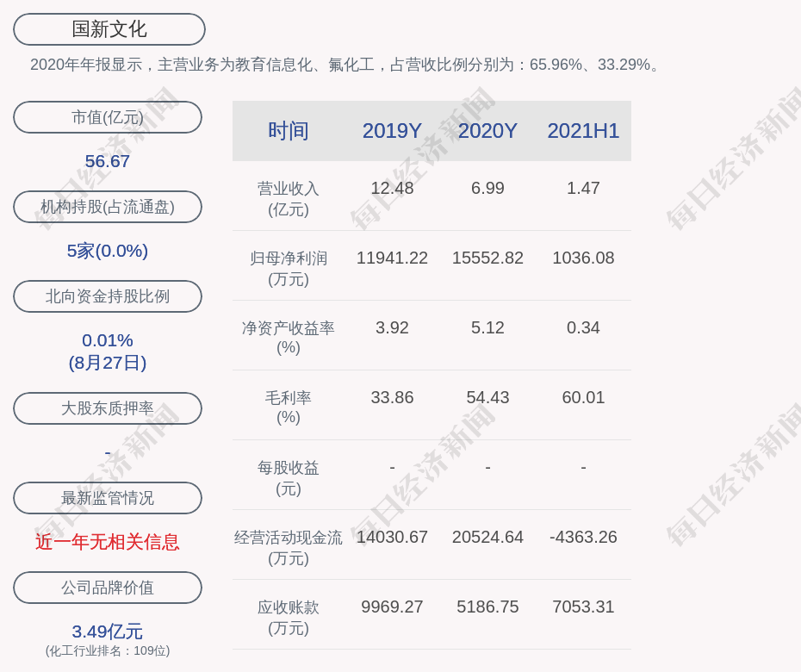Click the 2019Y column header
The width and height of the screenshot is (801, 672).
tap(392, 131)
